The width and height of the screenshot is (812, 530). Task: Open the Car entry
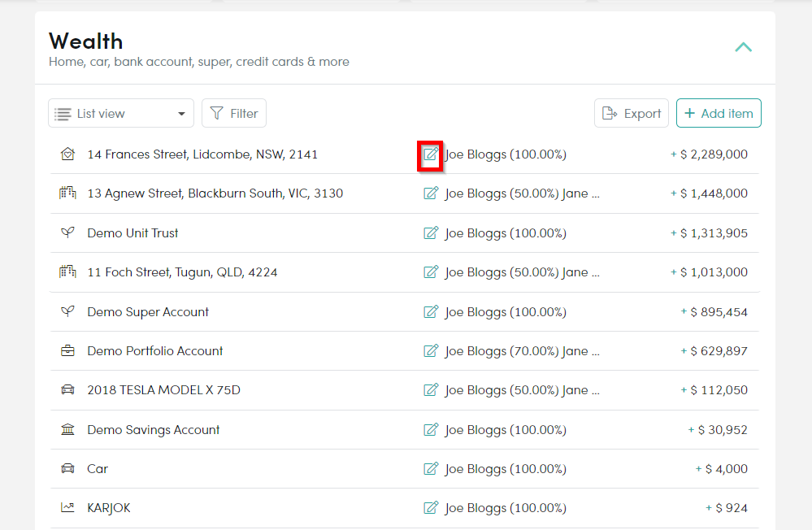click(98, 469)
